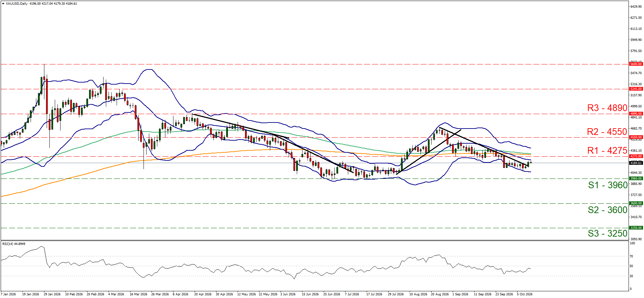Click the 1 Sep 2026 date label

460,294
